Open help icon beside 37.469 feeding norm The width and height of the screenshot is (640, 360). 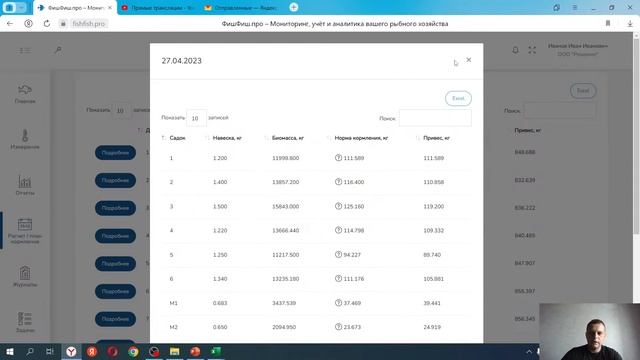pyautogui.click(x=338, y=303)
